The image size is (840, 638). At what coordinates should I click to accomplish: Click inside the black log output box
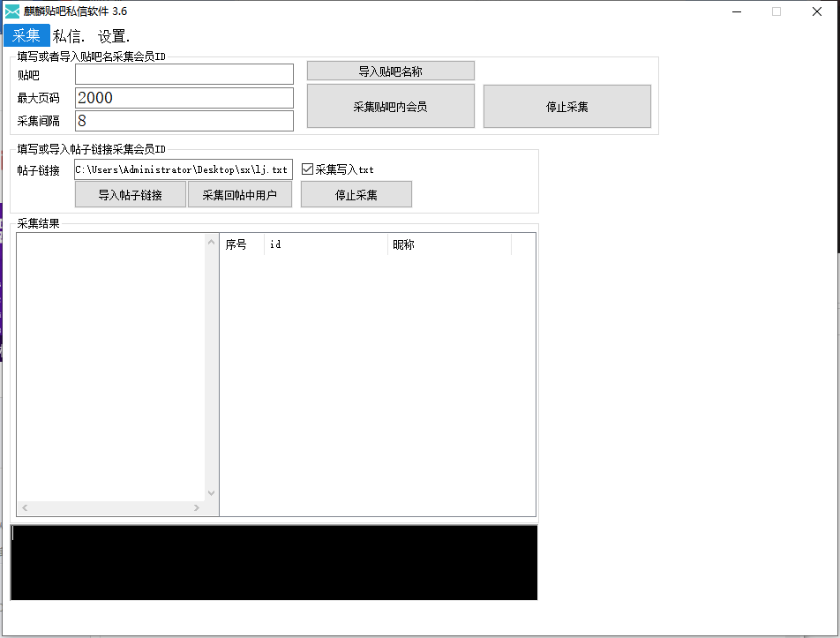(274, 562)
